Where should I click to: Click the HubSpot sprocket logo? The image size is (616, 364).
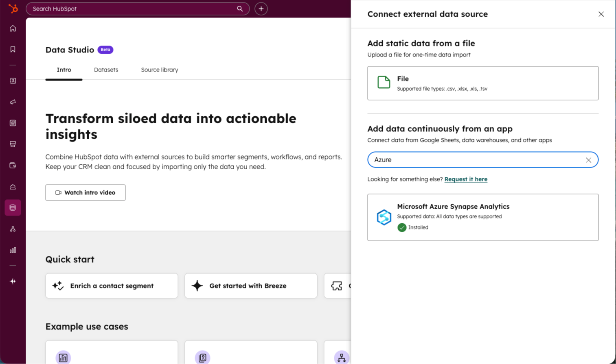[x=12, y=9]
